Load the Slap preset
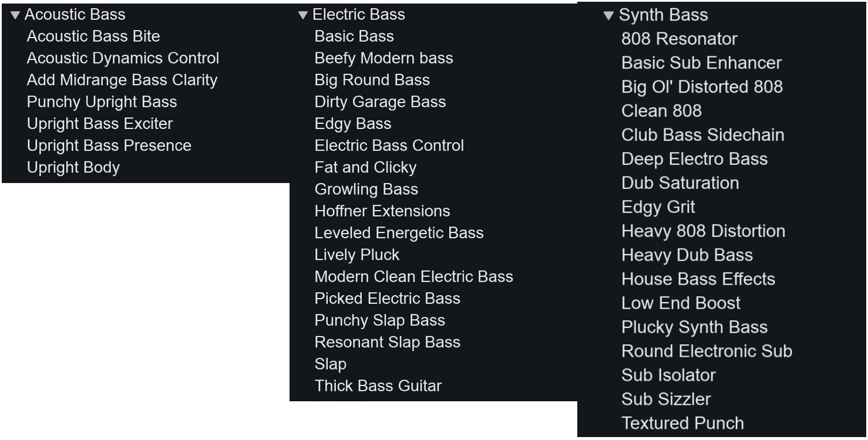Viewport: 868px width, 440px height. click(x=331, y=364)
